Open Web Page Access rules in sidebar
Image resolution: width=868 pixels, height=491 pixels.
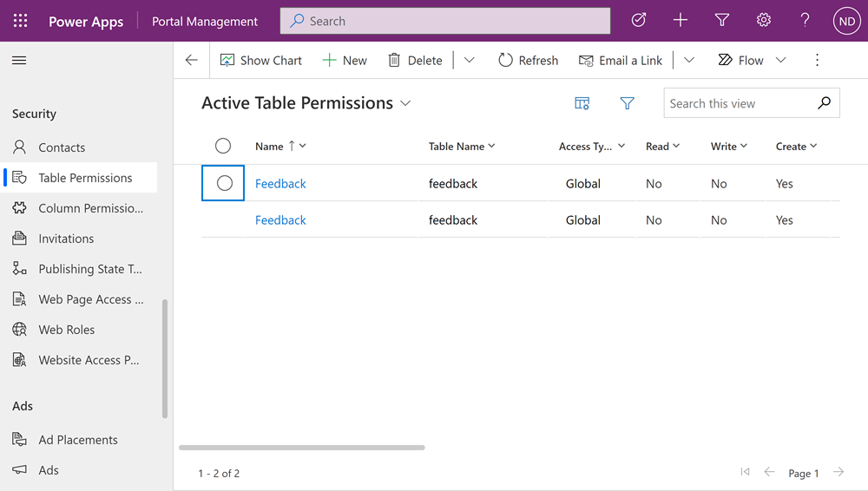click(80, 299)
